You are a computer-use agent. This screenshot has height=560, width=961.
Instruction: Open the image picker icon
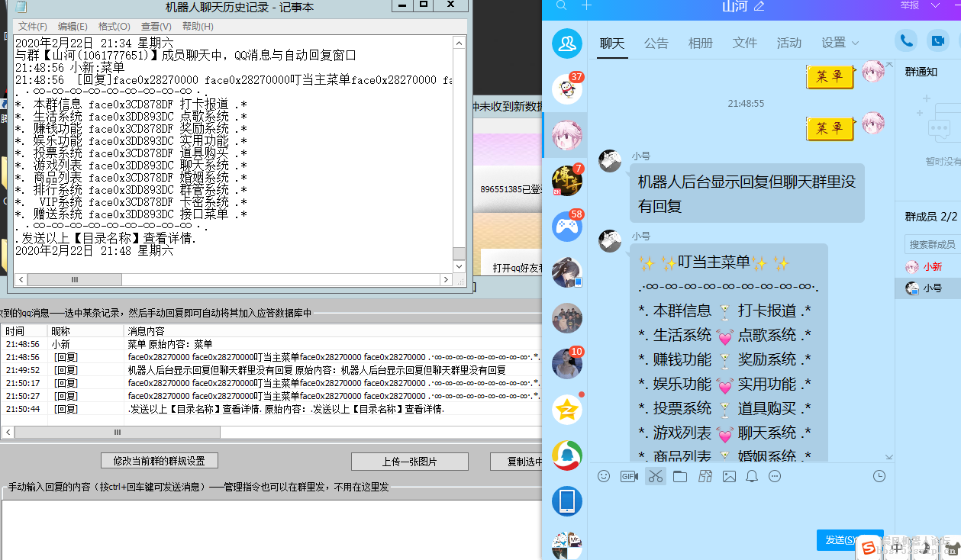pos(729,476)
